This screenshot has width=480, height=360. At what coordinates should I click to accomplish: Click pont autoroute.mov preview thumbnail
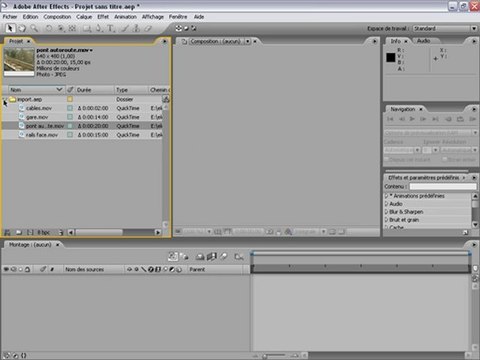pos(19,62)
